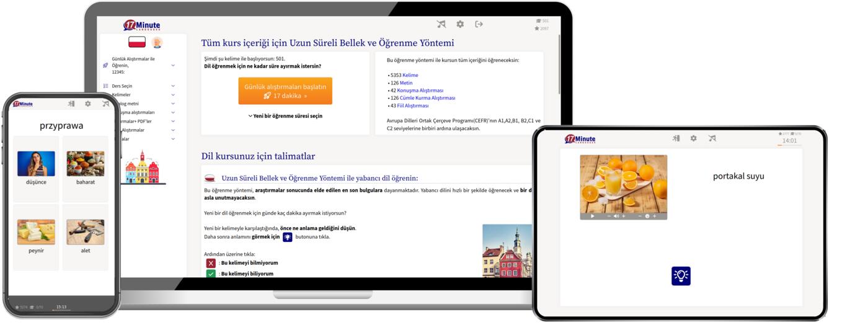
Task: Click the green check 'Bu kelimeyi biliyorum' icon
Action: [x=211, y=274]
